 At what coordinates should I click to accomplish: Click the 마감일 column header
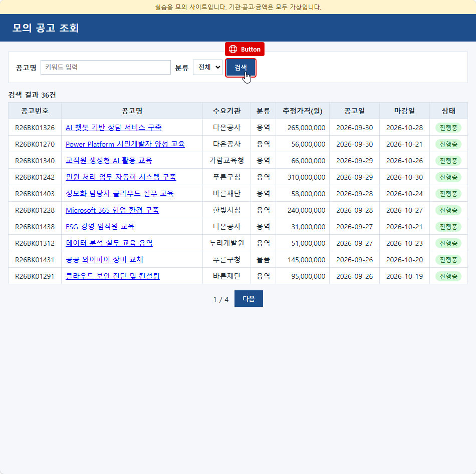click(405, 111)
